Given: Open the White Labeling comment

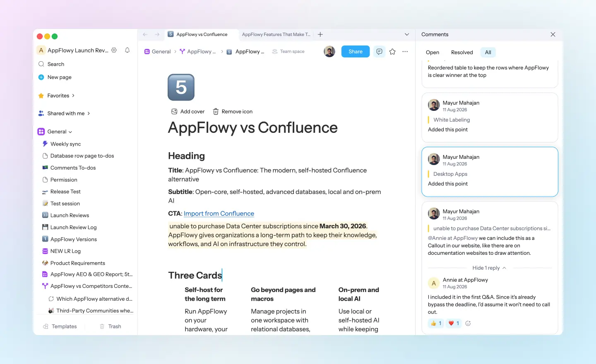Looking at the screenshot, I should pyautogui.click(x=490, y=117).
